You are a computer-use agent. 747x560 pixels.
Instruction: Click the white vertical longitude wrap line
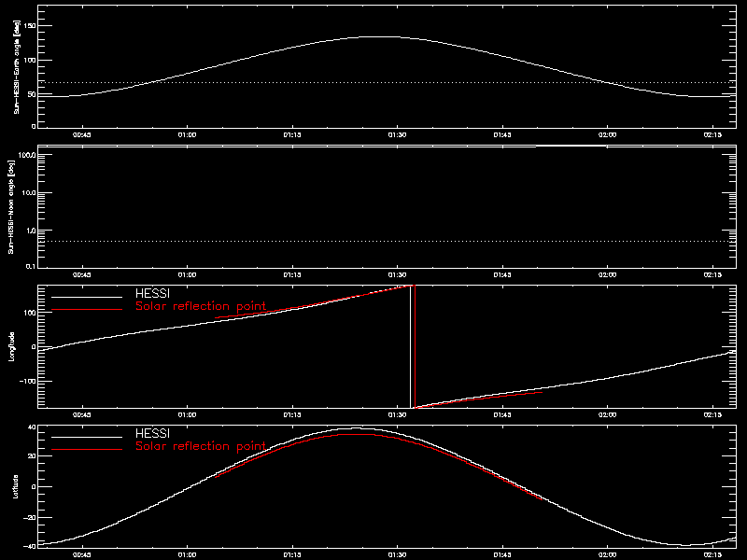(x=410, y=346)
